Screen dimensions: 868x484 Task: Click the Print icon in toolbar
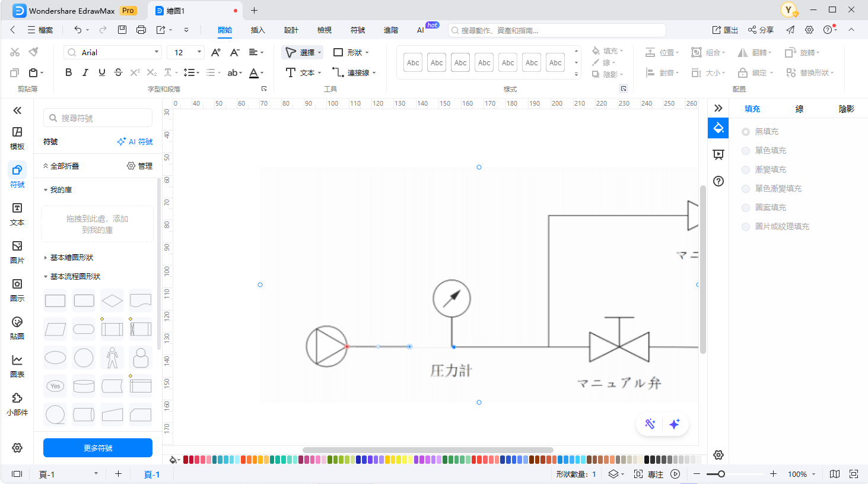141,30
